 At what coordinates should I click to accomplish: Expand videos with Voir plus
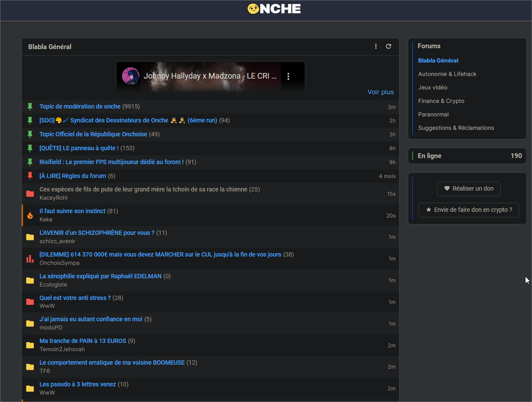[x=380, y=92]
